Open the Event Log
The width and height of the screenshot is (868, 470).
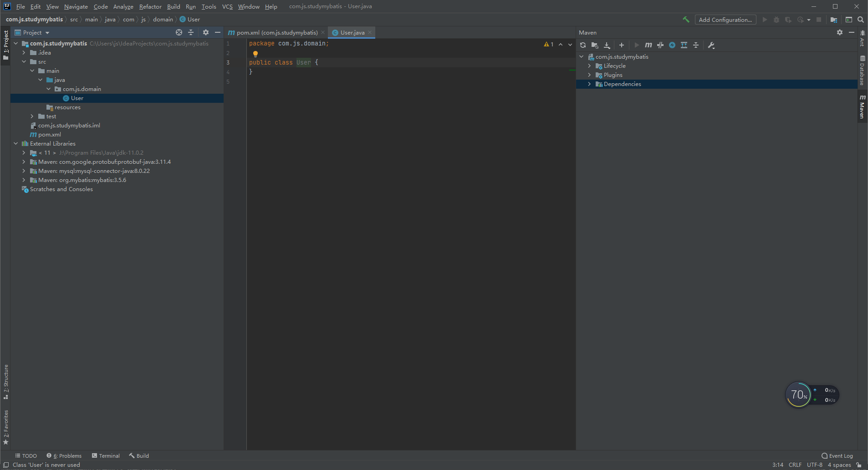pos(837,455)
